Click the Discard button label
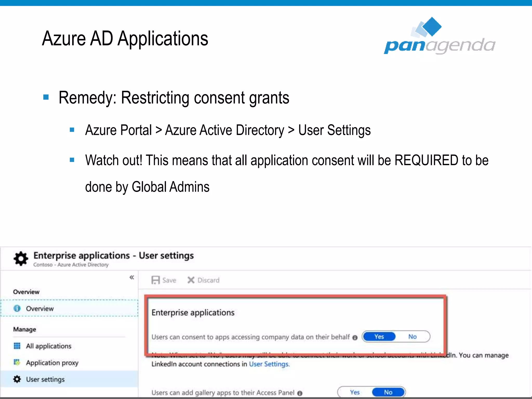The width and height of the screenshot is (532, 399). pyautogui.click(x=208, y=280)
